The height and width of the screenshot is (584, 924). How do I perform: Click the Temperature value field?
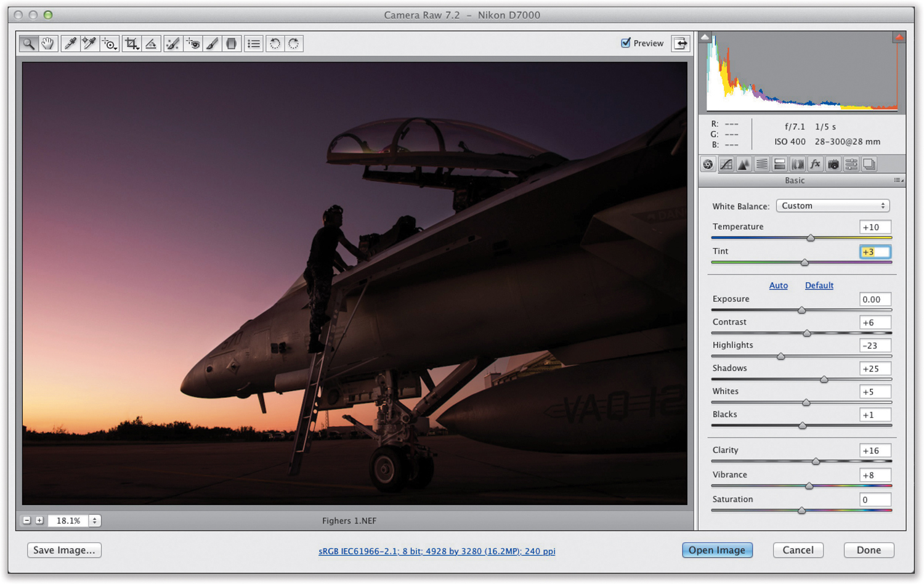(x=875, y=227)
